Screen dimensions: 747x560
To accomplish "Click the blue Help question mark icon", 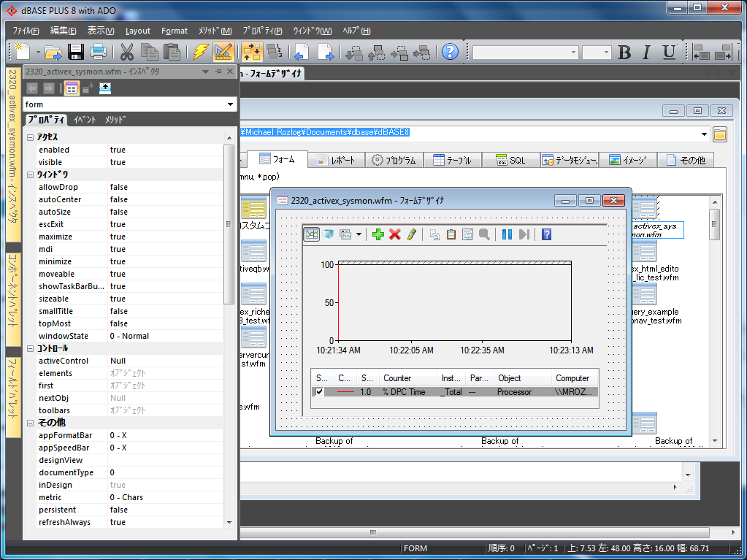I will coord(450,51).
